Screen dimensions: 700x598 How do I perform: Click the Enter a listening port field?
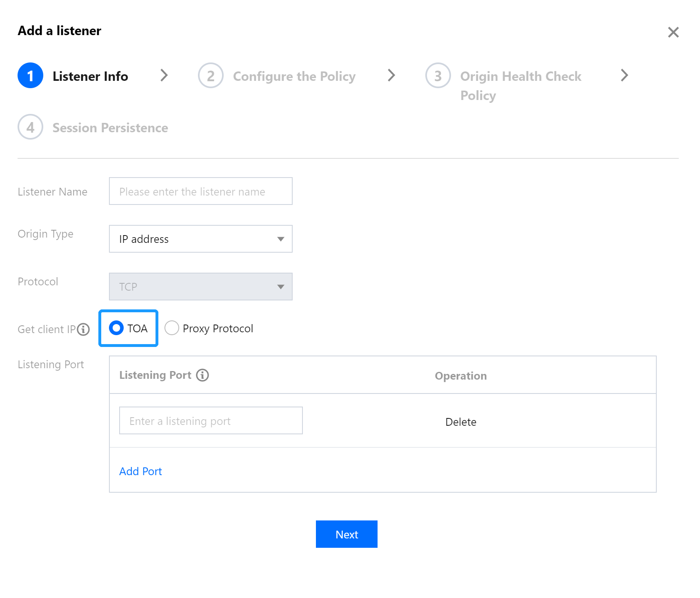tap(211, 420)
